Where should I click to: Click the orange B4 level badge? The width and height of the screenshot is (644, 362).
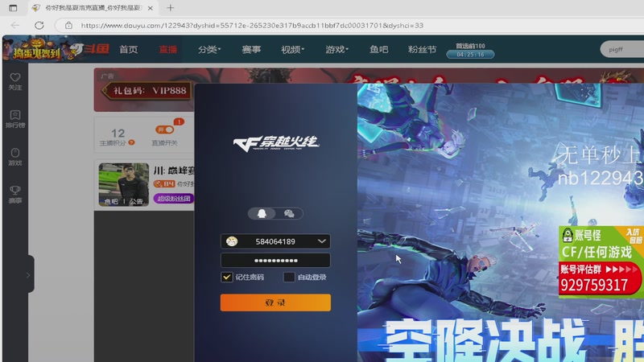tap(164, 184)
